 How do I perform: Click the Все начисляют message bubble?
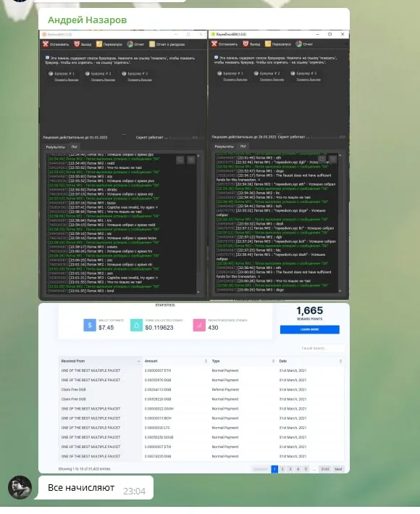[96, 487]
